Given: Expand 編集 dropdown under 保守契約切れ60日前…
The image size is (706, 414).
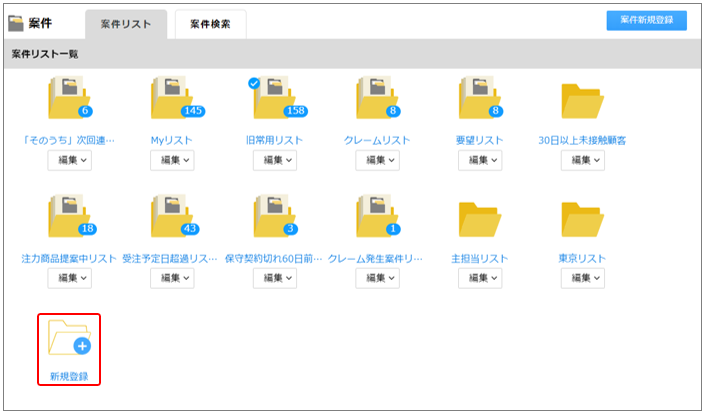Looking at the screenshot, I should click(275, 278).
